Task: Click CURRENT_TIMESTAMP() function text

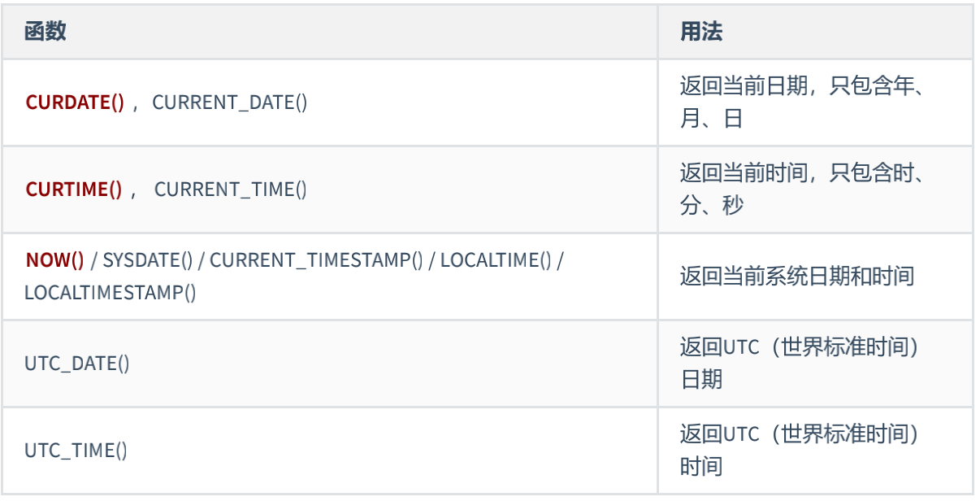Action: [x=317, y=260]
